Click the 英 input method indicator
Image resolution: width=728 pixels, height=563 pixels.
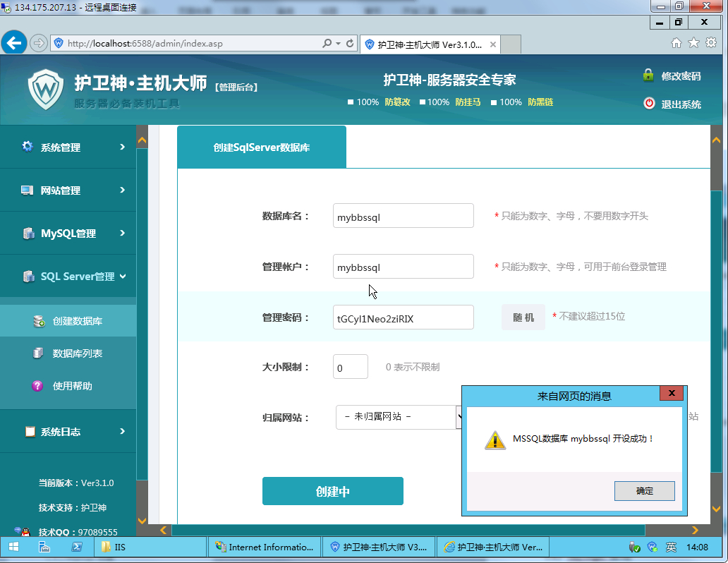[x=671, y=547]
